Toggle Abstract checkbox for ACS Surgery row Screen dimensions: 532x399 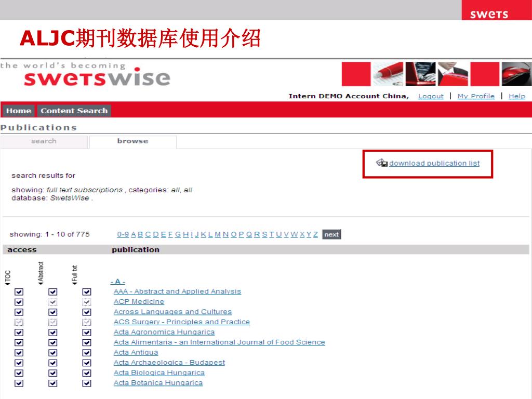(52, 322)
